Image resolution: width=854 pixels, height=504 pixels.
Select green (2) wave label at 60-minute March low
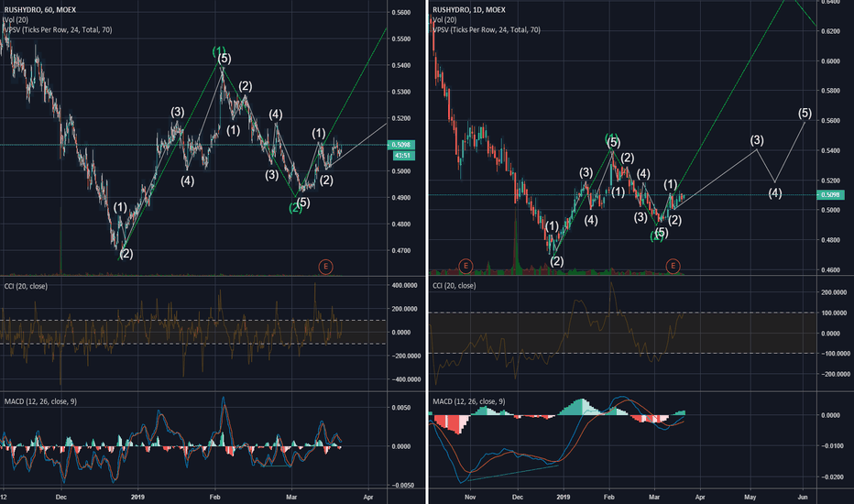(295, 208)
